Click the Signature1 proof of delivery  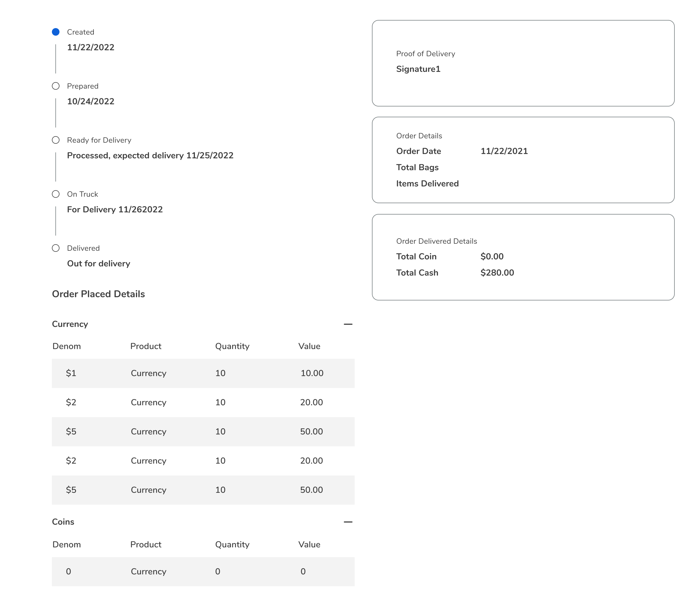418,69
